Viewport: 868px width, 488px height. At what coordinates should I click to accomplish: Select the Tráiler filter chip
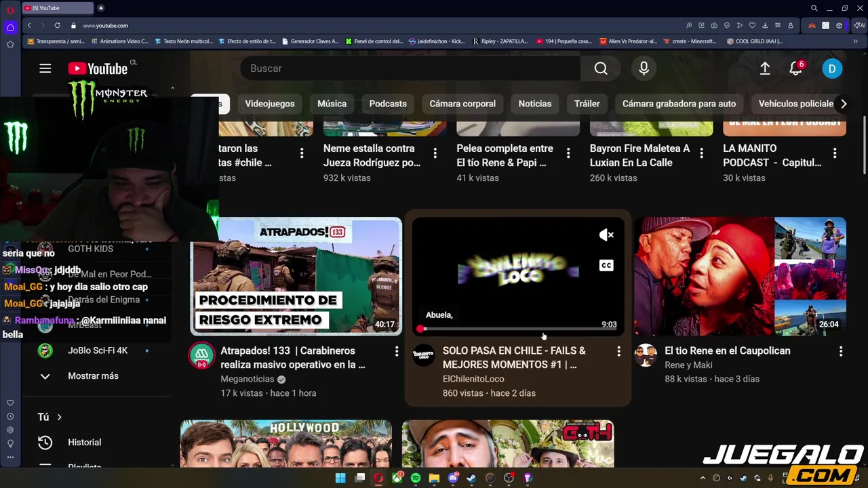pyautogui.click(x=587, y=104)
